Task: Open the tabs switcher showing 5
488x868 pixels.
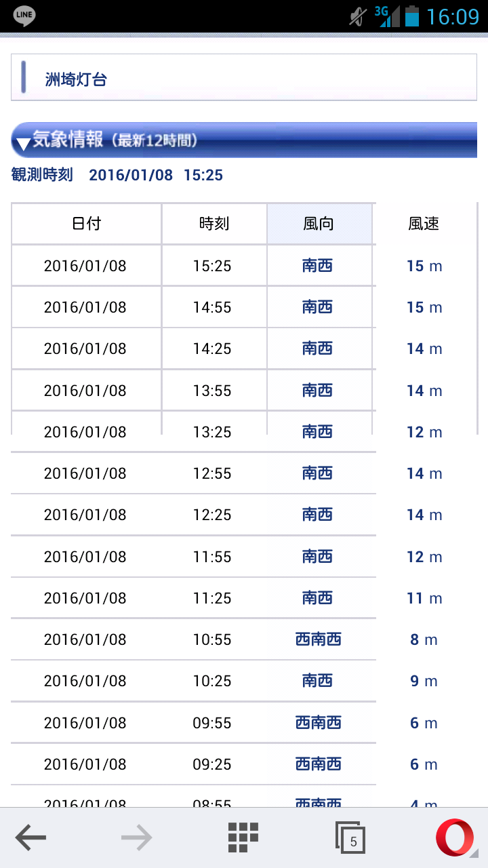Action: pos(350,838)
